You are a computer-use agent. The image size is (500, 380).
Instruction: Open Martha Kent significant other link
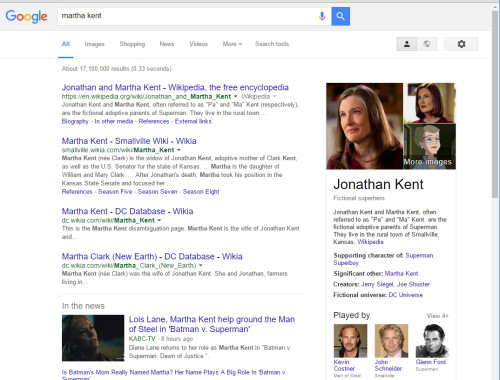pyautogui.click(x=401, y=274)
